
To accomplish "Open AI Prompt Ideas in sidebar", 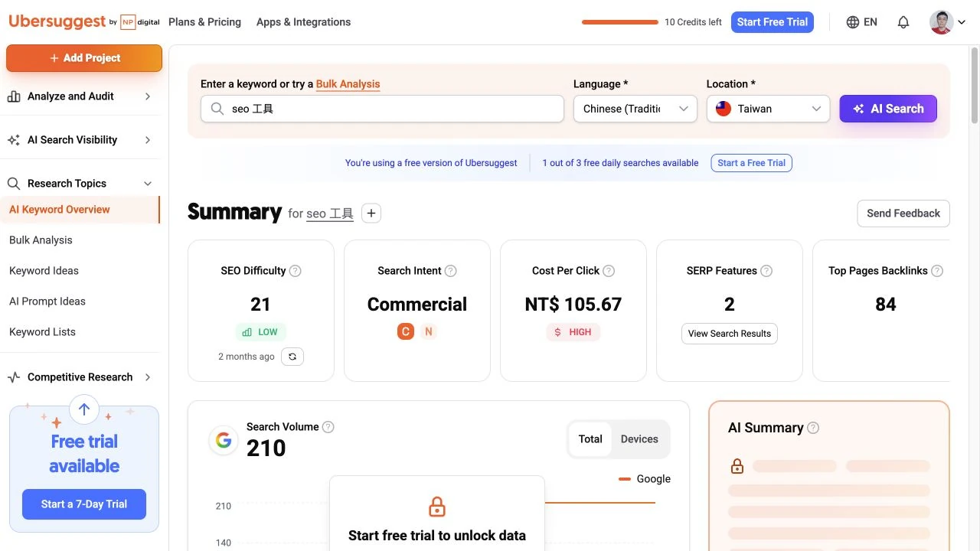I will click(47, 302).
